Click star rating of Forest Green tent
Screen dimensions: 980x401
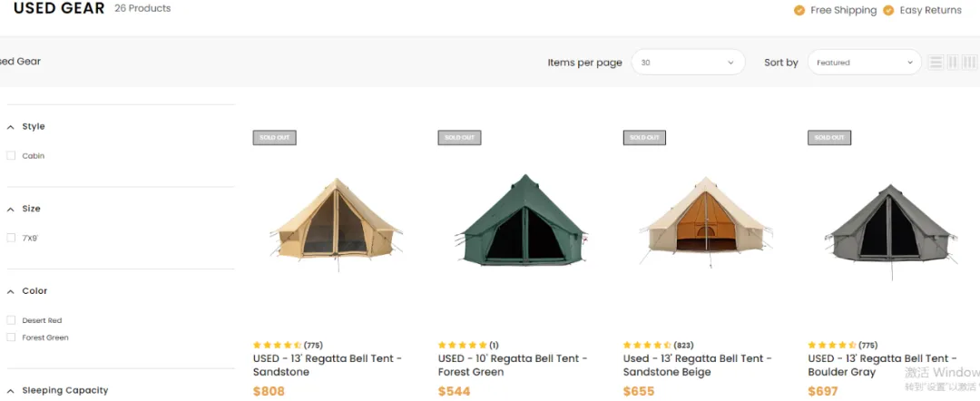pos(463,345)
